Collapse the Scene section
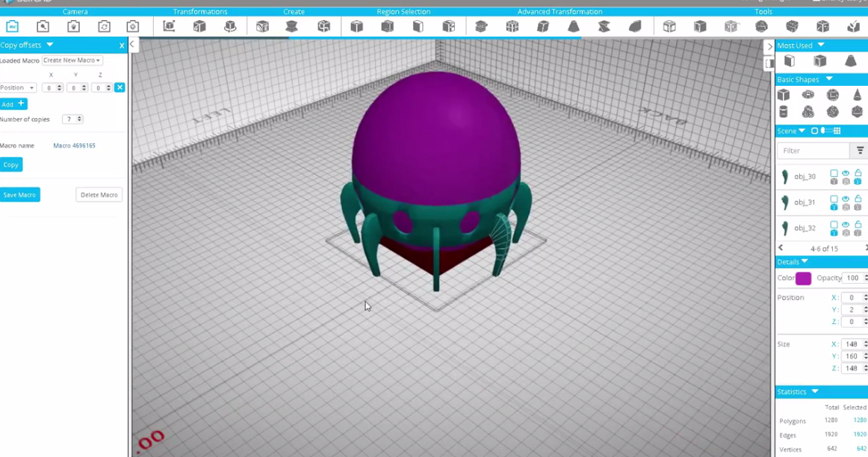Screen dimensions: 868x457 tap(802, 131)
